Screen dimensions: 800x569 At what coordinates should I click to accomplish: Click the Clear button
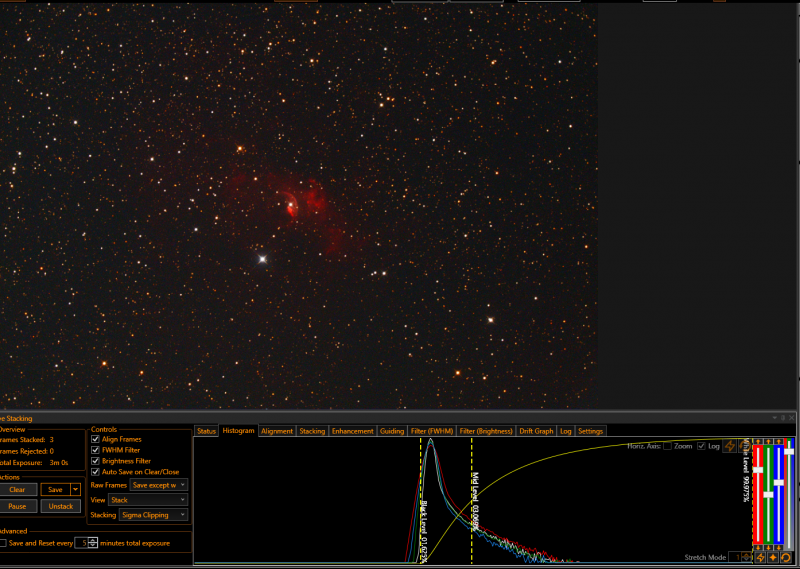17,489
